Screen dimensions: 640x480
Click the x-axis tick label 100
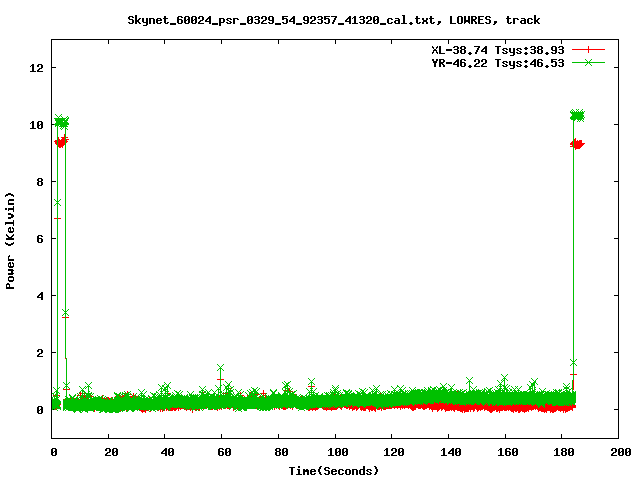pos(338,452)
